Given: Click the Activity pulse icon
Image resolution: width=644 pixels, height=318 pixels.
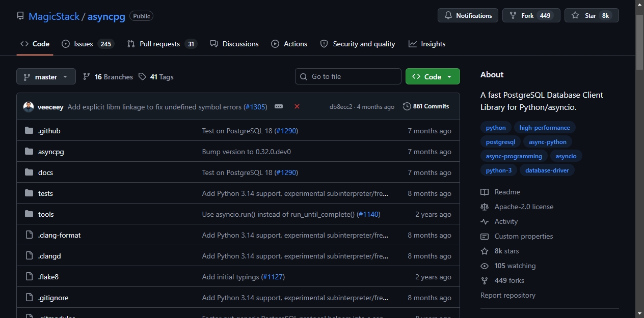Looking at the screenshot, I should 485,221.
